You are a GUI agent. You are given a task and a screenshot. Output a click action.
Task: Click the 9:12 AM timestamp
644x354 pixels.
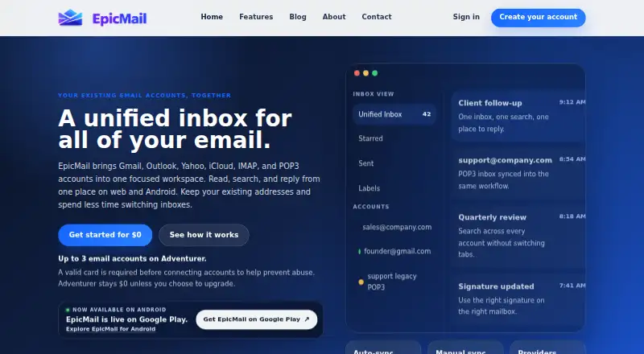572,102
